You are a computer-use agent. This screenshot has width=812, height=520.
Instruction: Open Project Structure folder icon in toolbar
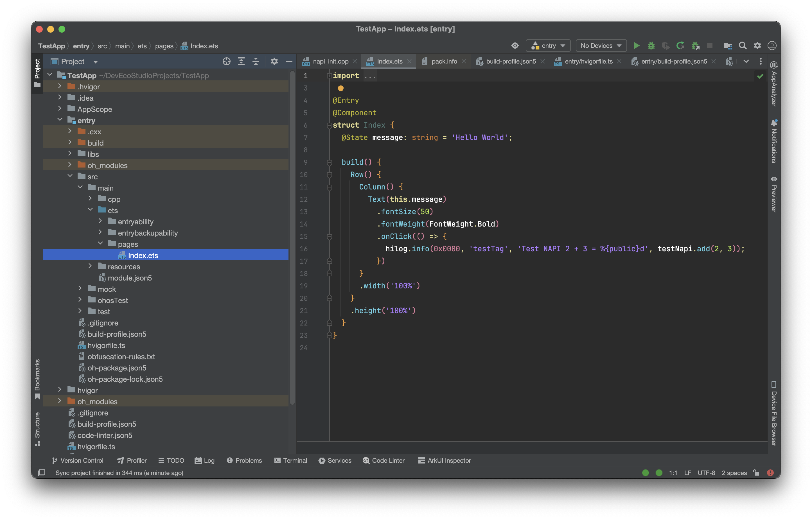[x=728, y=46]
